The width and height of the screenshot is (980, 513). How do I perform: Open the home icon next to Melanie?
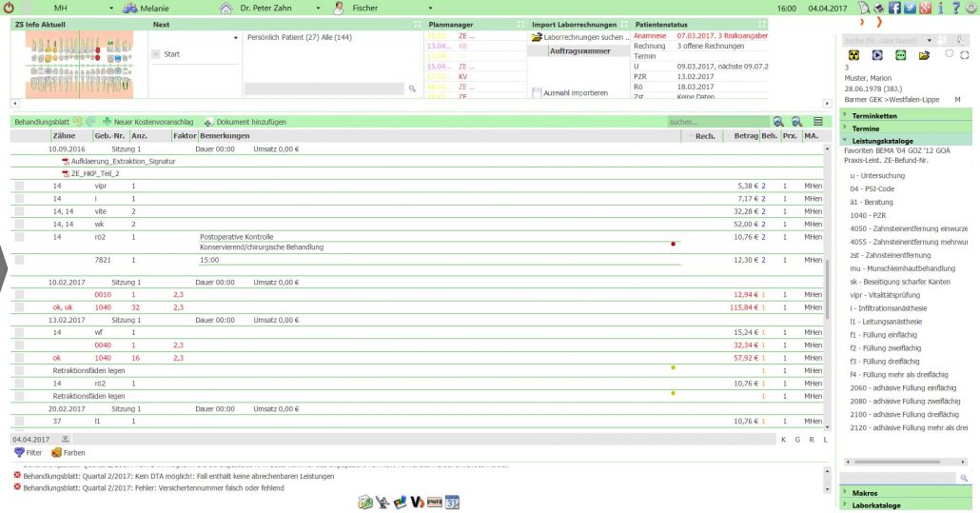point(225,8)
